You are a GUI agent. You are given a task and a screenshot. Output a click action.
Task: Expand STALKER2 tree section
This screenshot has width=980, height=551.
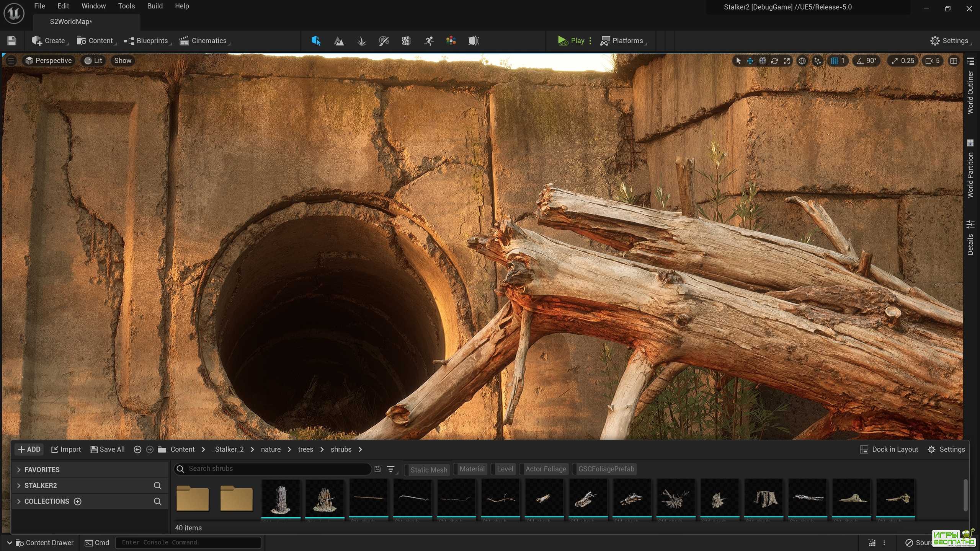pos(90,486)
